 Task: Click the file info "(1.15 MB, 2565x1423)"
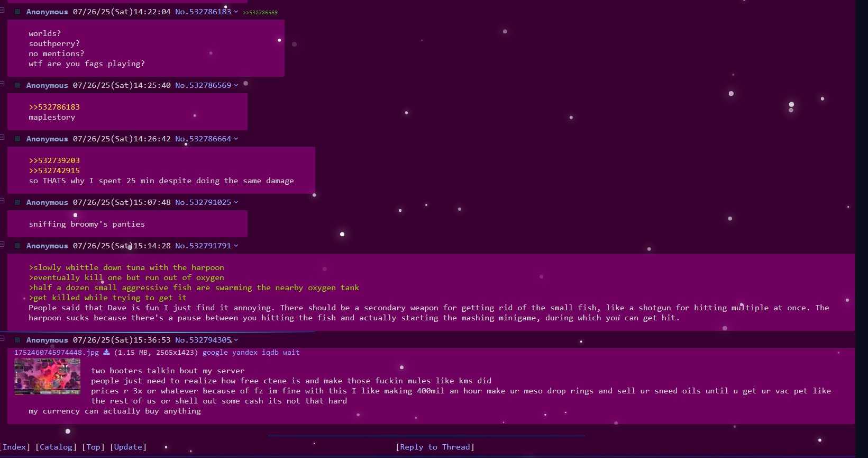click(156, 352)
